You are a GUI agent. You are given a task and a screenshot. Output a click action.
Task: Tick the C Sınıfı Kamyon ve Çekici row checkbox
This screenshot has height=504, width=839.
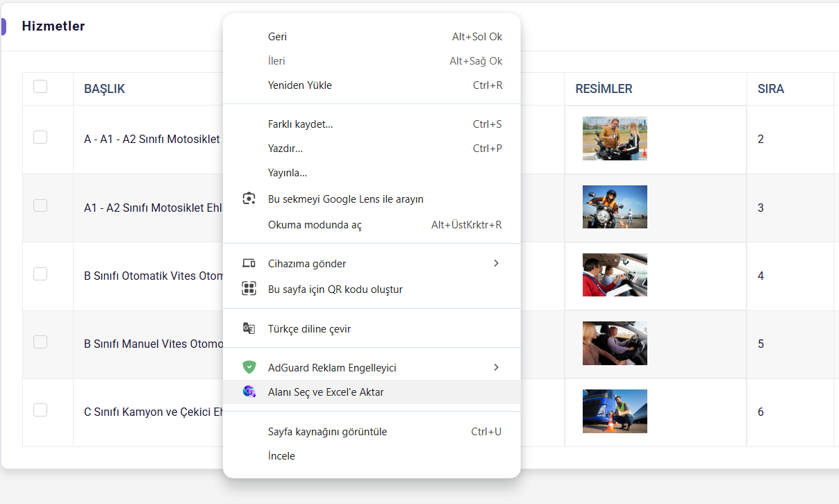(x=40, y=410)
